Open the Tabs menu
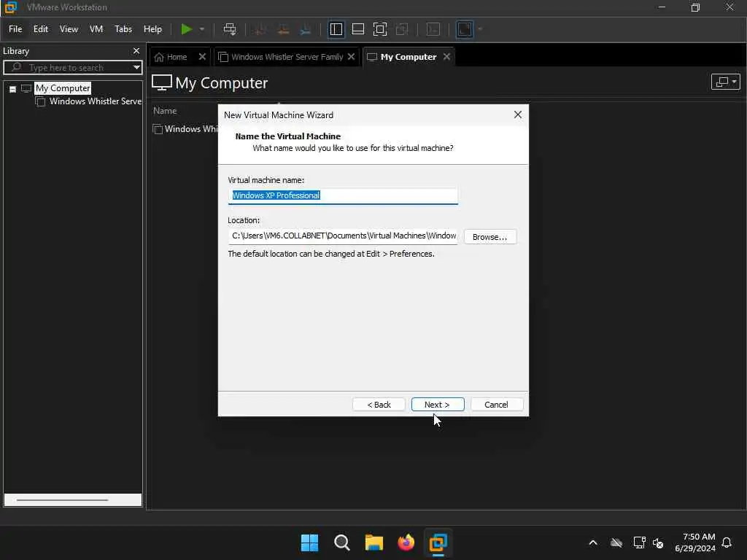747x560 pixels. pyautogui.click(x=123, y=29)
